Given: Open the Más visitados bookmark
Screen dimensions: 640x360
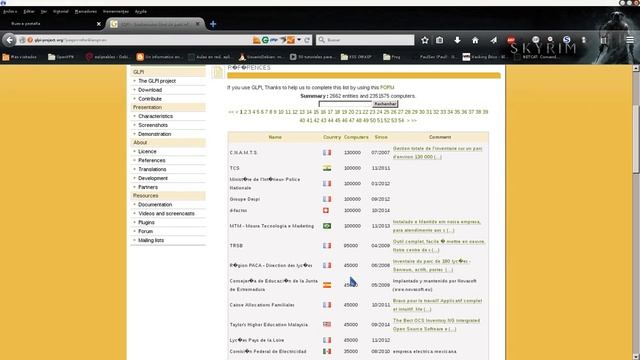Looking at the screenshot, I should (x=20, y=57).
